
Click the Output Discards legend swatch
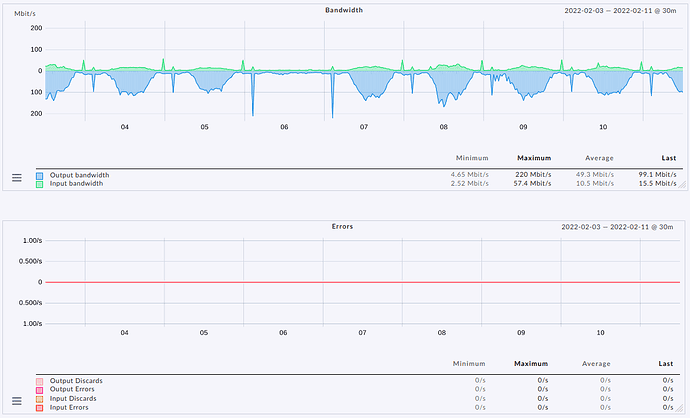coord(40,381)
